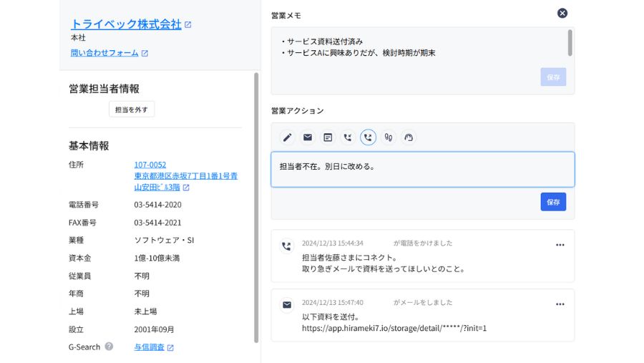
Task: Click the postal code 107-0052 link
Action: coord(150,165)
